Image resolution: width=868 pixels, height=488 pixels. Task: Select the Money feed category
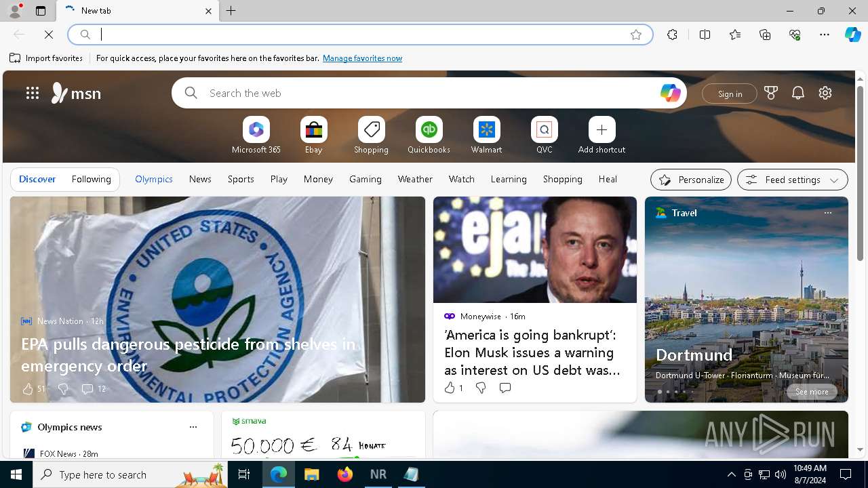[318, 179]
